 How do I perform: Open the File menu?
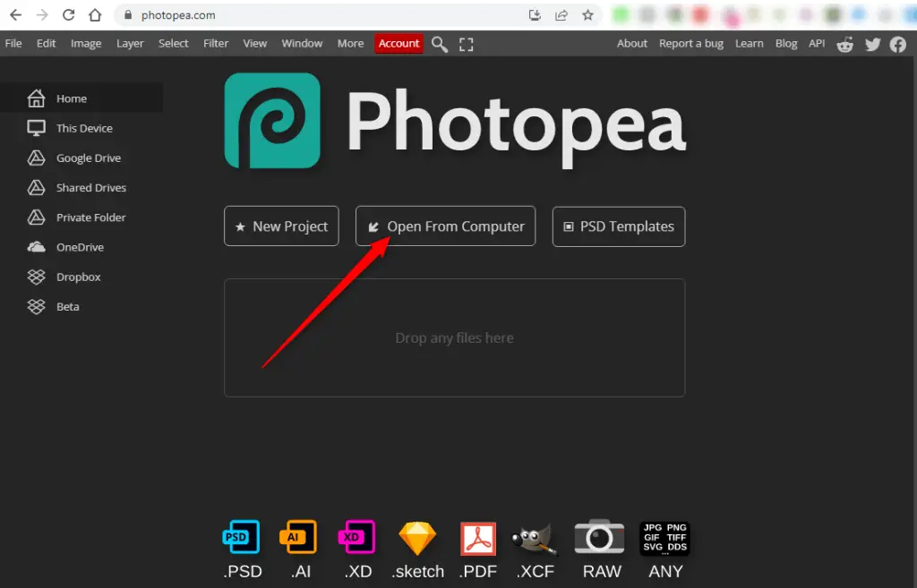pos(13,43)
